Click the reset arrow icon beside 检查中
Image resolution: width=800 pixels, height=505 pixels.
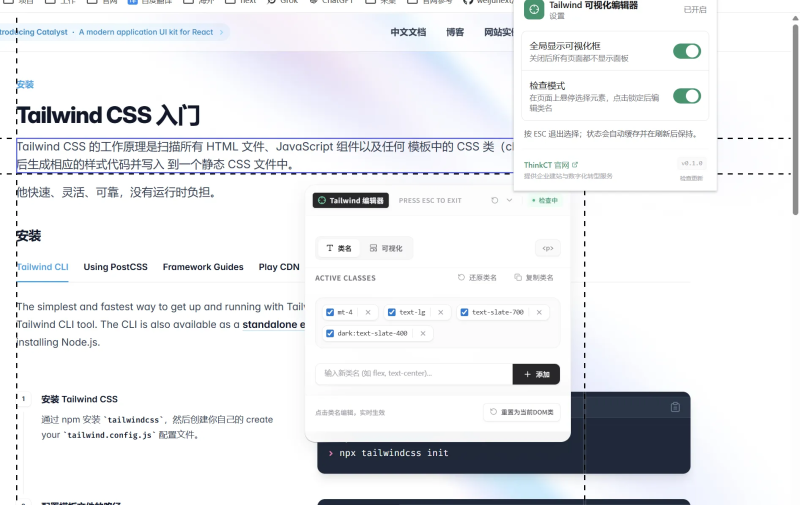click(494, 200)
